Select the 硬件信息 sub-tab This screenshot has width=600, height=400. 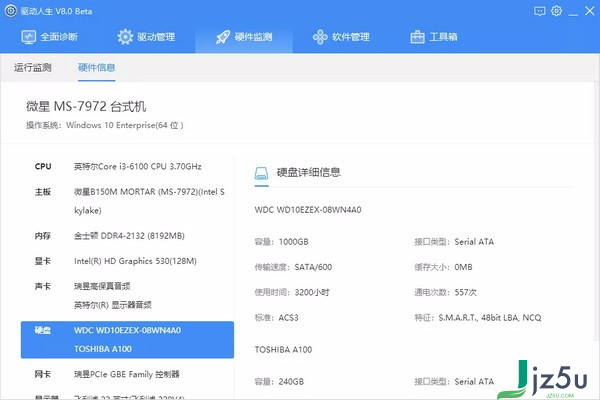96,68
